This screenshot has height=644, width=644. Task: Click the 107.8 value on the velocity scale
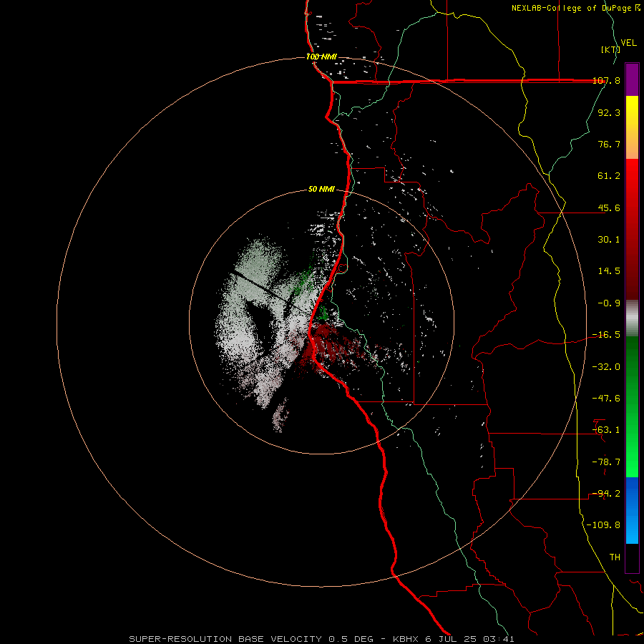606,80
